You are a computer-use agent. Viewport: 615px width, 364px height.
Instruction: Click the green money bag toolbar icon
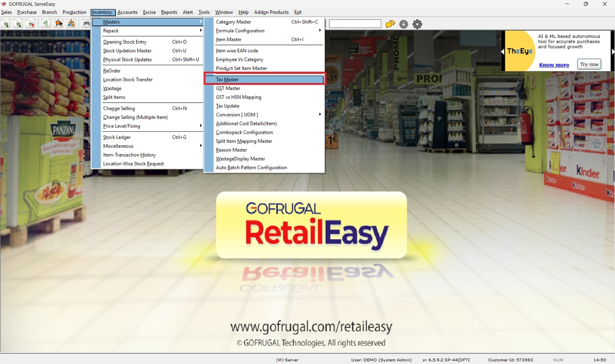point(46,24)
